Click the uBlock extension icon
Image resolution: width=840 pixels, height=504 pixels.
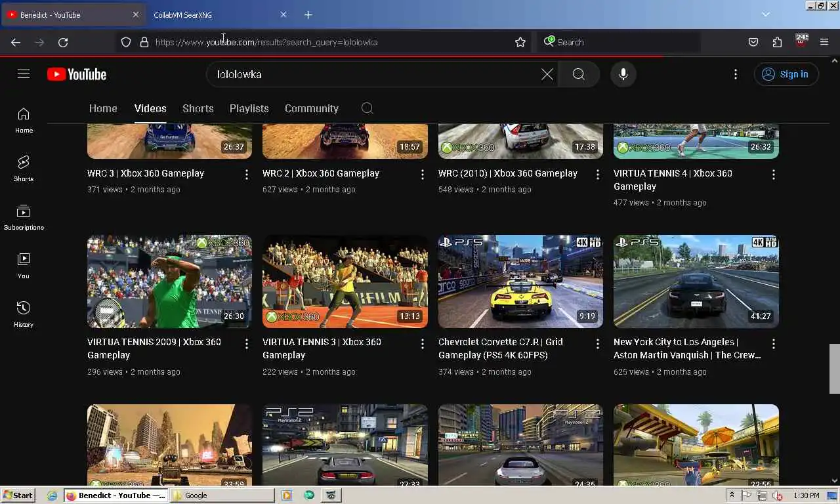[801, 41]
